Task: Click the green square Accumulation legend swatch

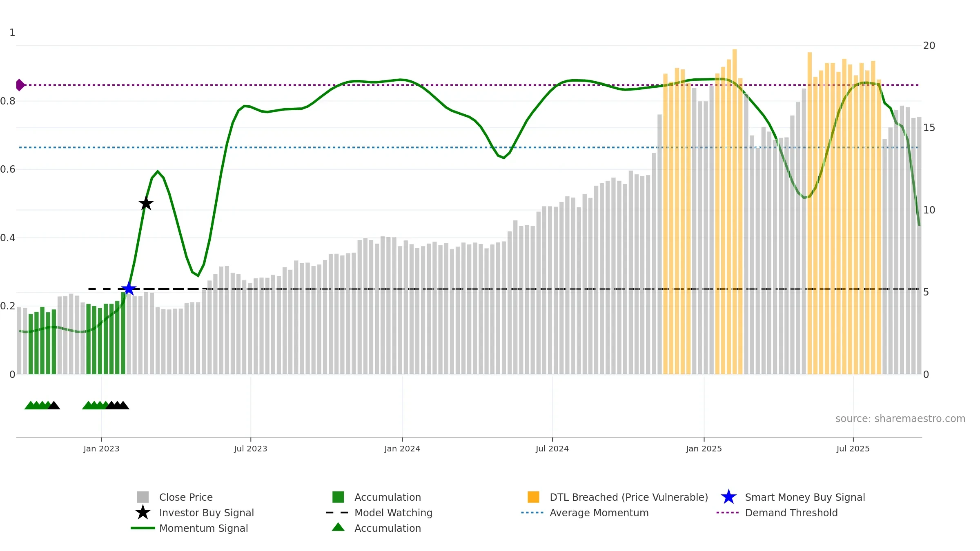Action: click(x=338, y=497)
